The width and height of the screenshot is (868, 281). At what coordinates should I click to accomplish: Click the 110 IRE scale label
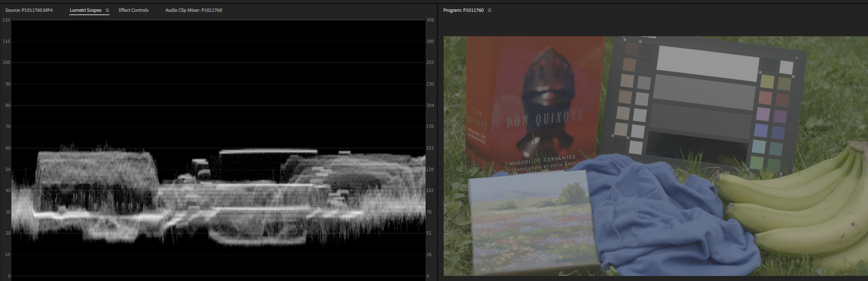tap(6, 41)
